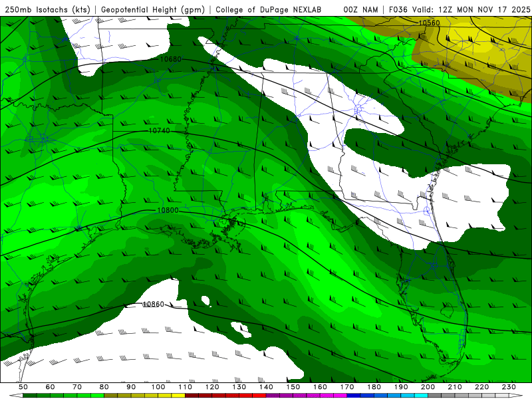Click the 200 kts legend value
This screenshot has height=399, width=532.
[x=428, y=387]
